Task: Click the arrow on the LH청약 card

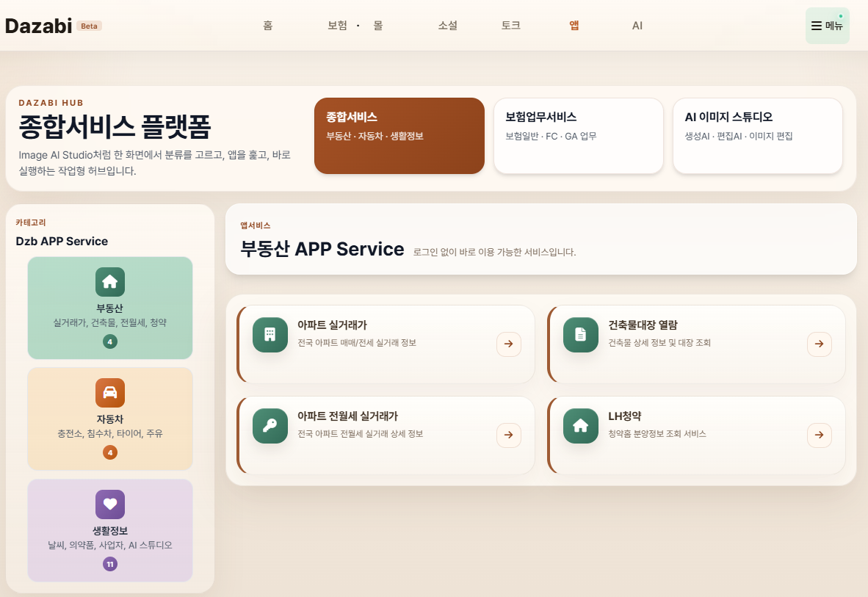Action: point(819,435)
